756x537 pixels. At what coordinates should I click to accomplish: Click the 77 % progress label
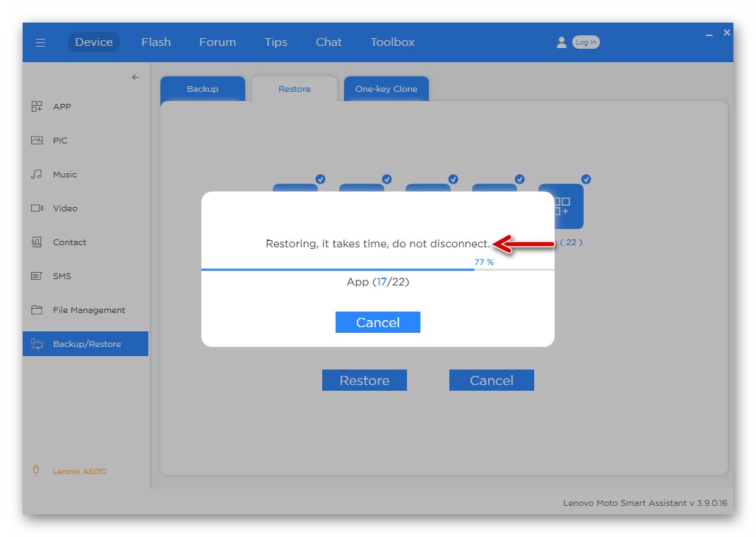pyautogui.click(x=484, y=262)
